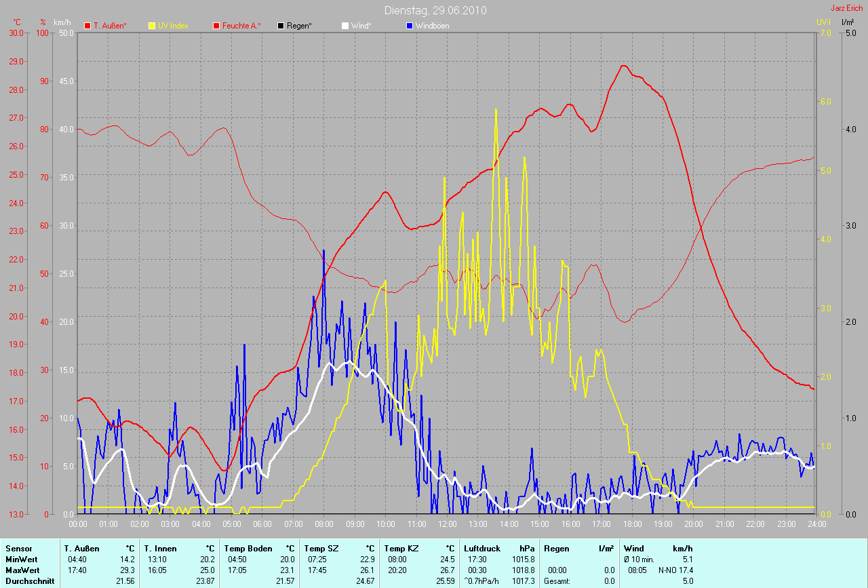Click the T. Außen max value '29.3'
868x588 pixels.
click(128, 570)
